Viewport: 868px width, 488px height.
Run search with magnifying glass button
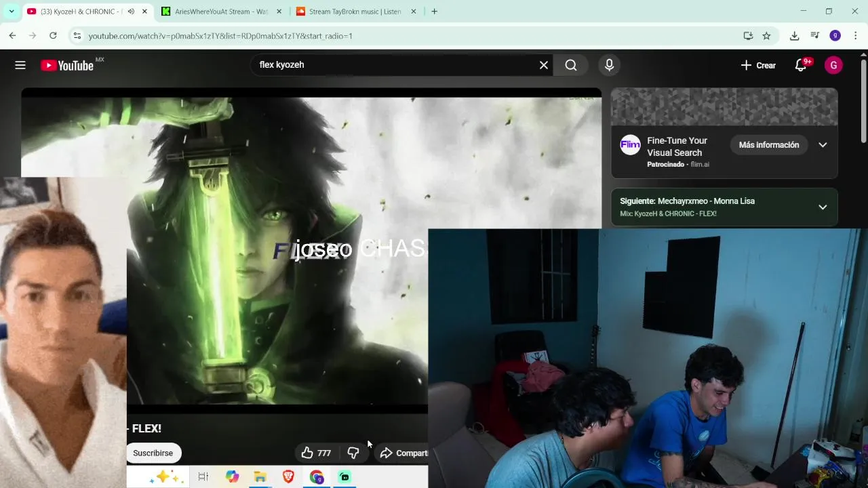click(x=571, y=65)
